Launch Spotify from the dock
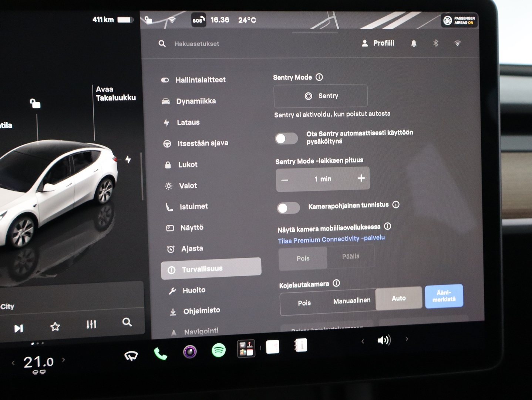 click(219, 350)
